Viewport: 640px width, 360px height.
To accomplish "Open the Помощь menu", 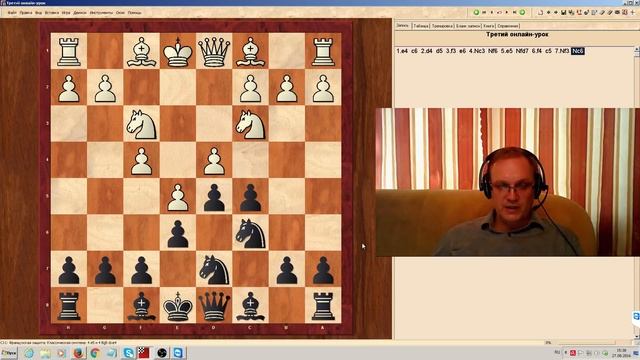I will click(x=134, y=13).
